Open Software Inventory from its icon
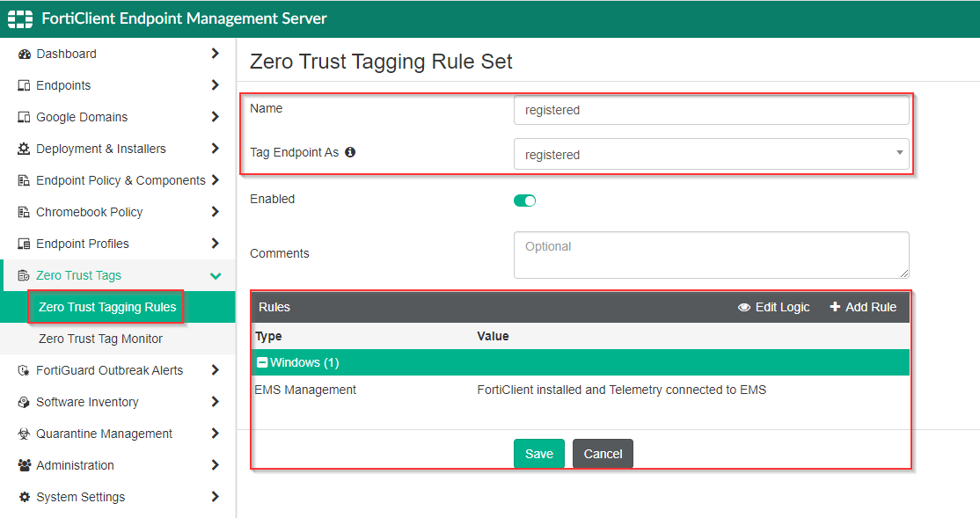 click(24, 402)
